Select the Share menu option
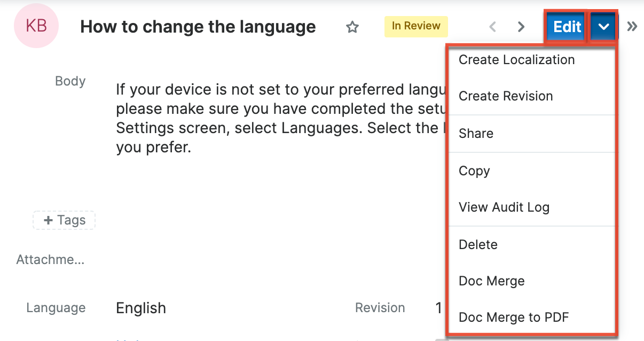The image size is (644, 341). pyautogui.click(x=476, y=134)
